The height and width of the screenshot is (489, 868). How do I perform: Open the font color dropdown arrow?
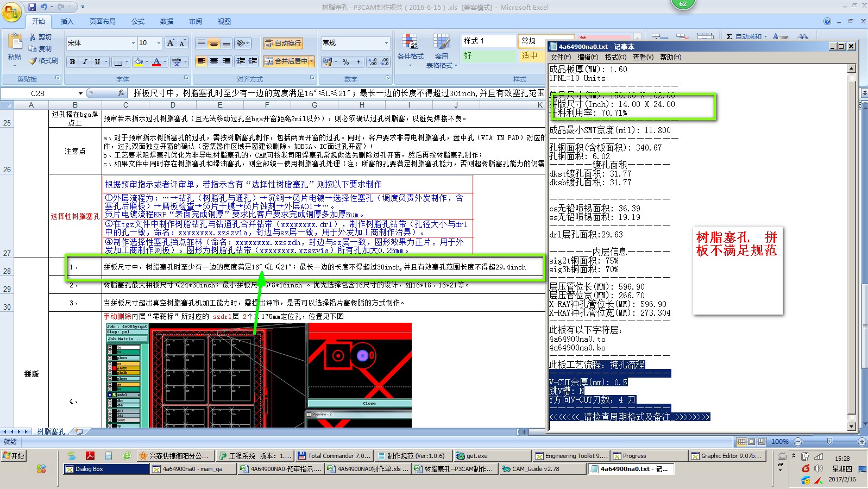(x=165, y=62)
